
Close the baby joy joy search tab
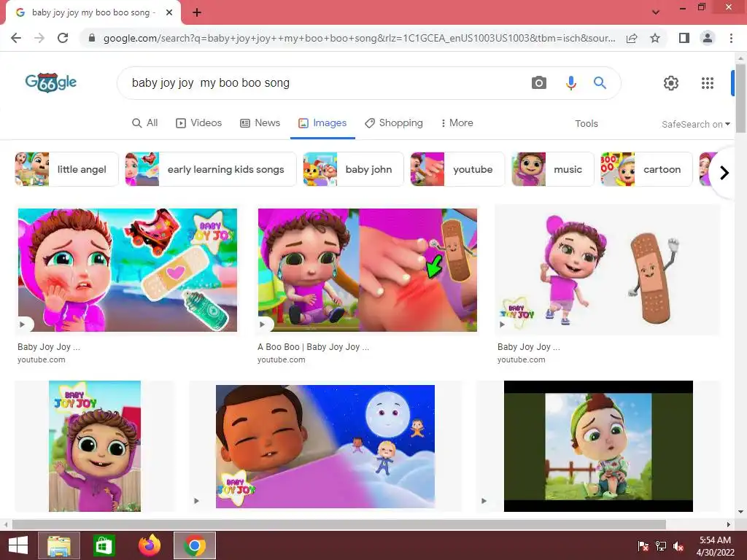[169, 12]
